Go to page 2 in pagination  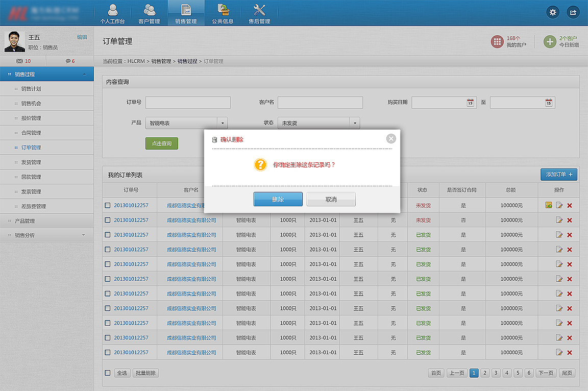(x=485, y=373)
